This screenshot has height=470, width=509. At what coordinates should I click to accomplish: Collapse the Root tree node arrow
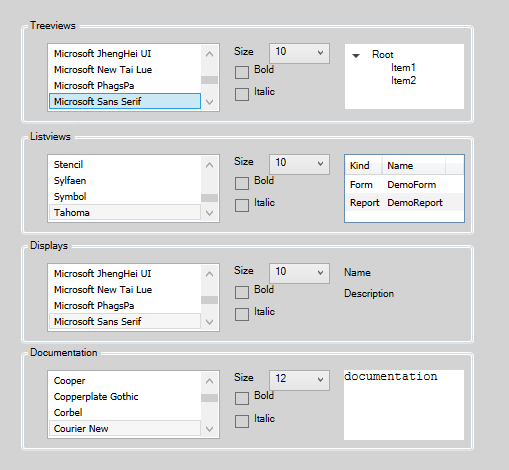coord(356,55)
